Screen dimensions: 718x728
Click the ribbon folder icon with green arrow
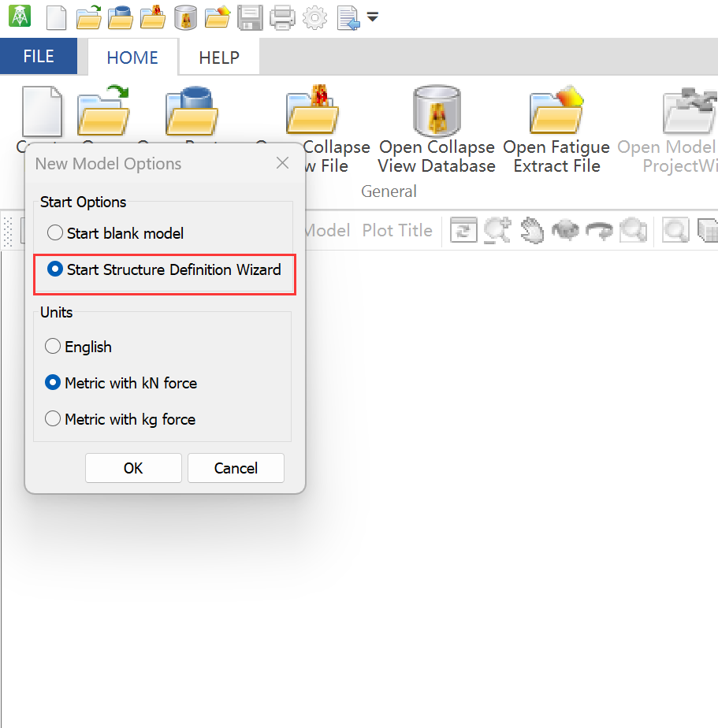[102, 112]
